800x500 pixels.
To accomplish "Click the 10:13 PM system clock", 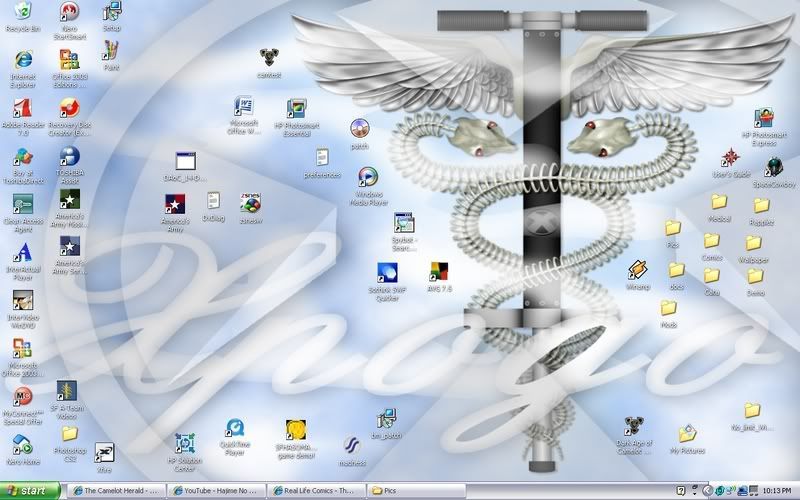I will (777, 491).
